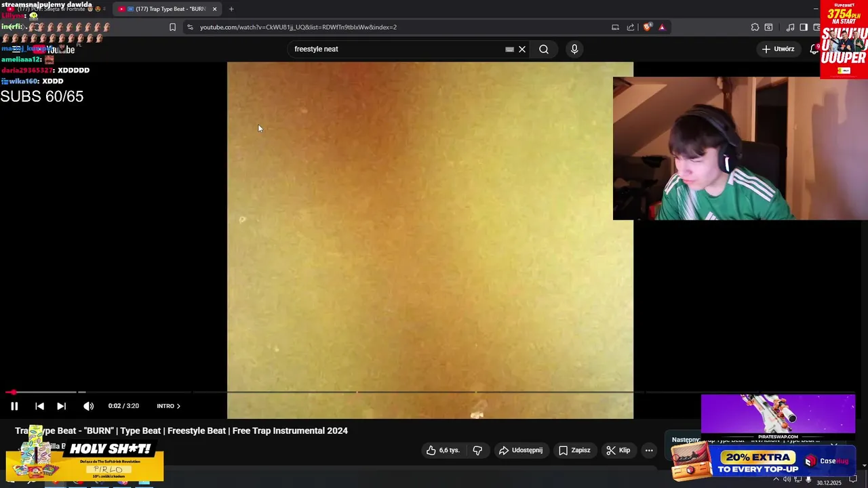
Task: Share video via Udostępnij button
Action: click(x=521, y=450)
